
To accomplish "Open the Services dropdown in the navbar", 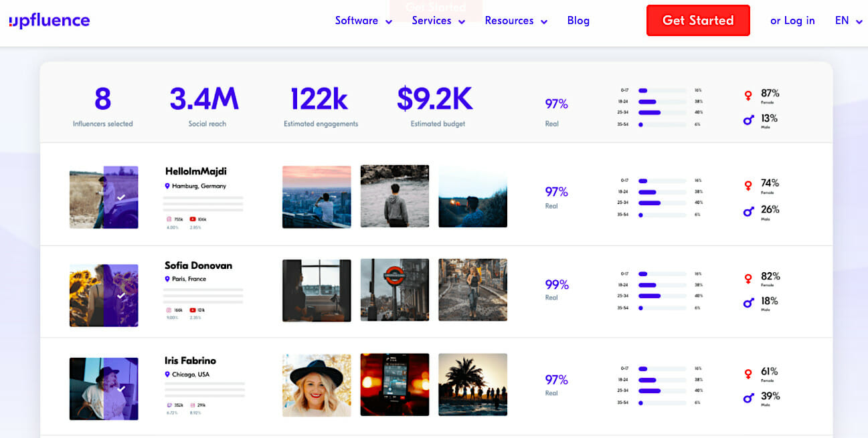I will (438, 21).
